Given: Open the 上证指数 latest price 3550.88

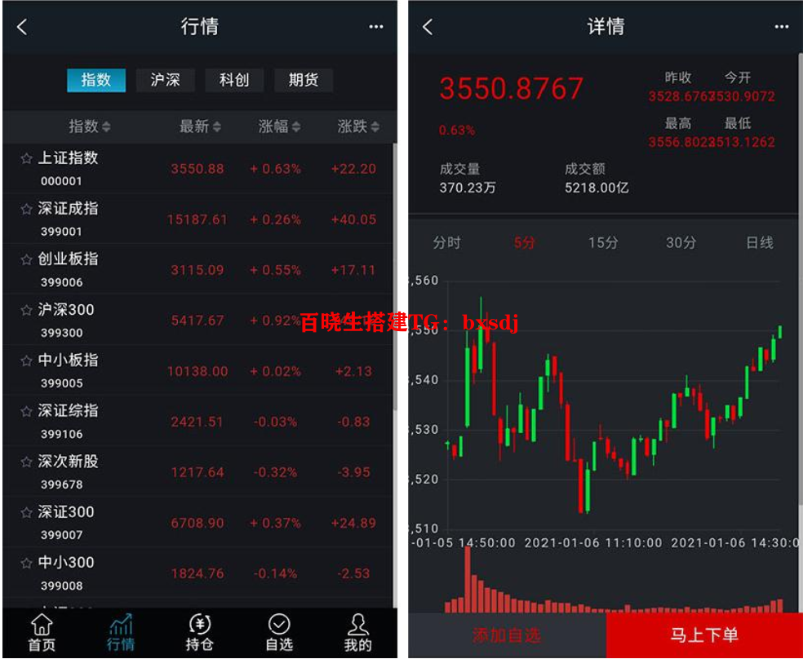Looking at the screenshot, I should (x=197, y=169).
